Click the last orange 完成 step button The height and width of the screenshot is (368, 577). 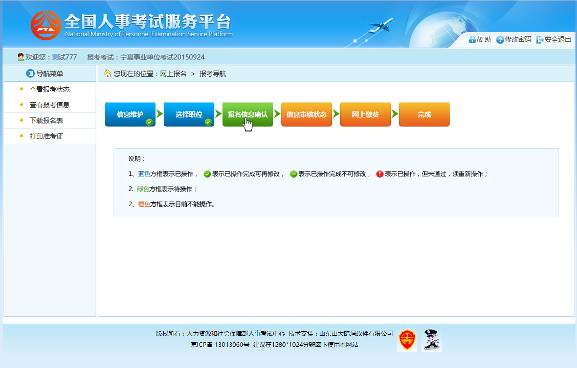424,114
